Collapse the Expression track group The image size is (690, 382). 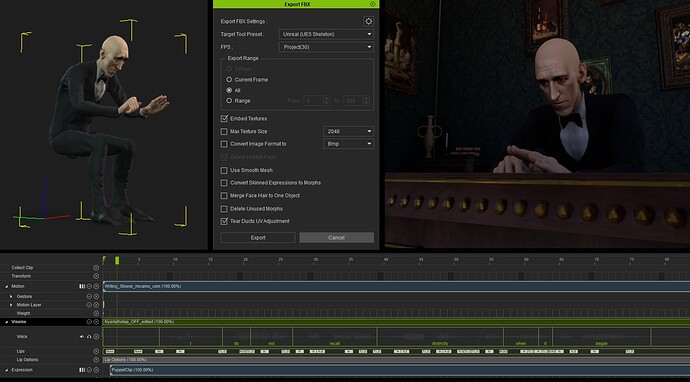click(x=7, y=371)
